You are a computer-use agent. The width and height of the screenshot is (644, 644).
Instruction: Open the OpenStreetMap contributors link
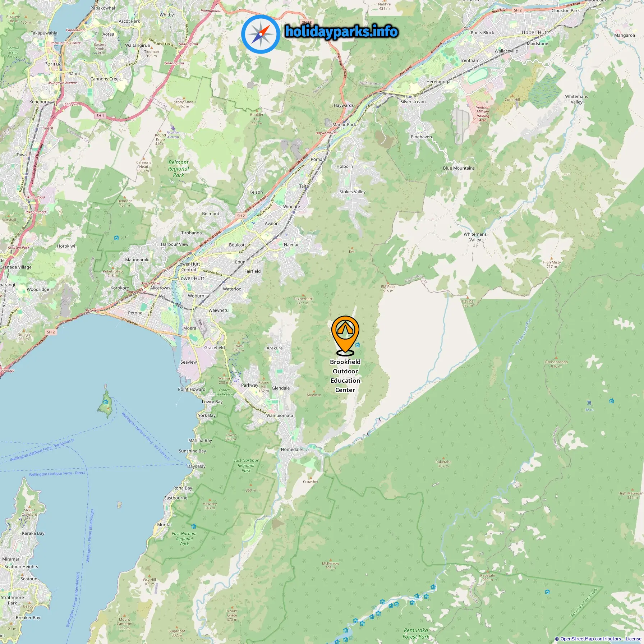click(590, 639)
